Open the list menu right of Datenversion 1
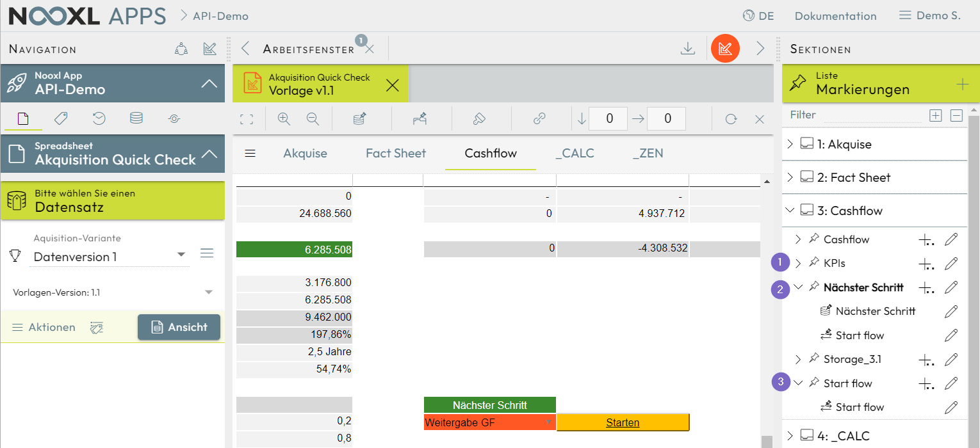This screenshot has width=980, height=448. pos(206,254)
